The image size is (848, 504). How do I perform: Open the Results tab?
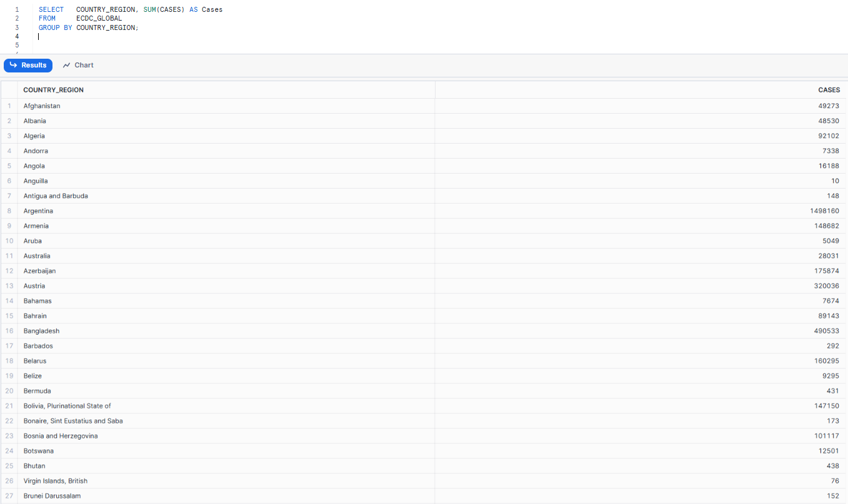[29, 66]
